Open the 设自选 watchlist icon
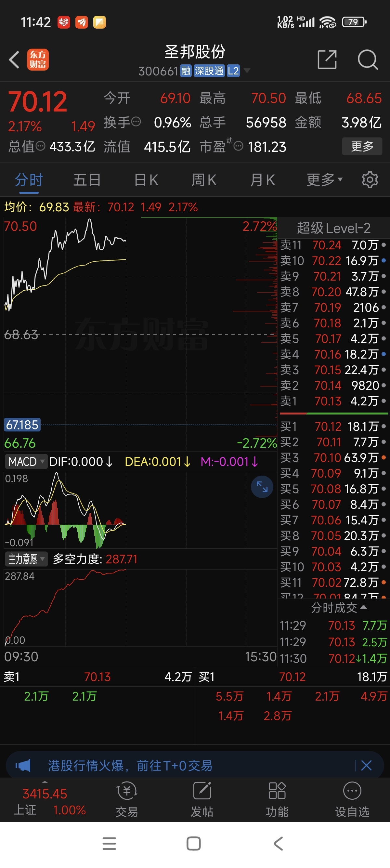 point(352,799)
